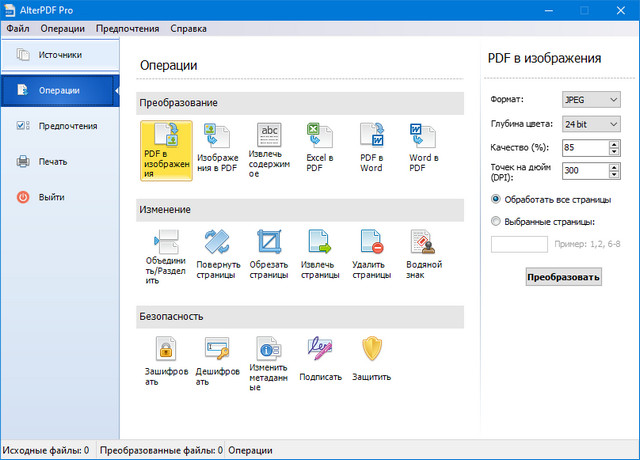Choose the Выбранные страницы radio option
The image size is (640, 460).
(496, 221)
